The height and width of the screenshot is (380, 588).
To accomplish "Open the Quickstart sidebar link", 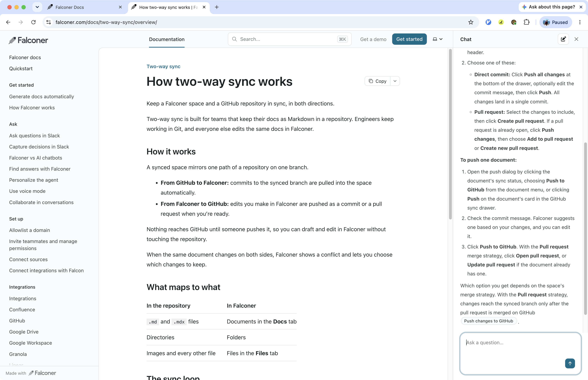I will coord(21,69).
